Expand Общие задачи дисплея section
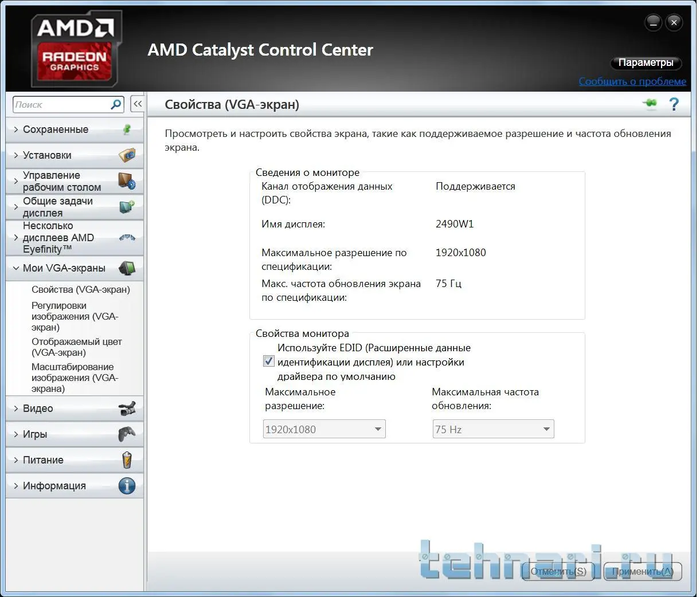This screenshot has width=700, height=597. [75, 207]
